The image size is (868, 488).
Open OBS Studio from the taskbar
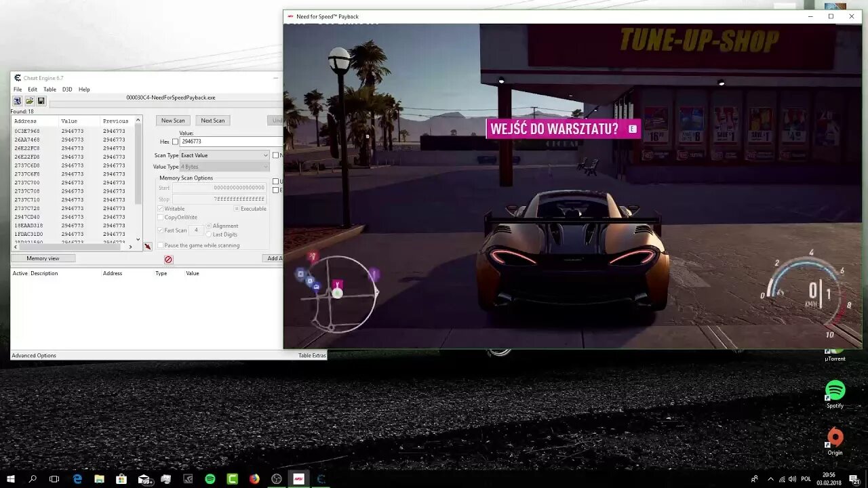click(x=277, y=479)
